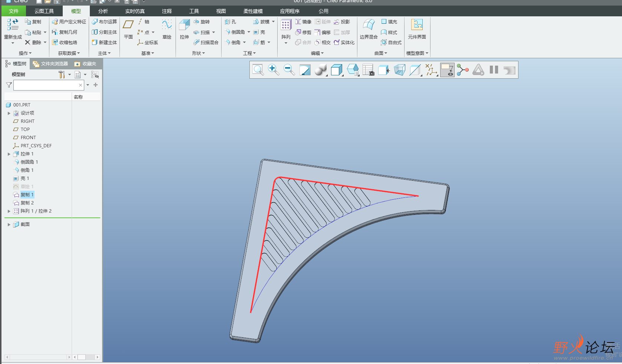Start a new Sketch (草绘)
The width and height of the screenshot is (622, 364).
click(167, 29)
